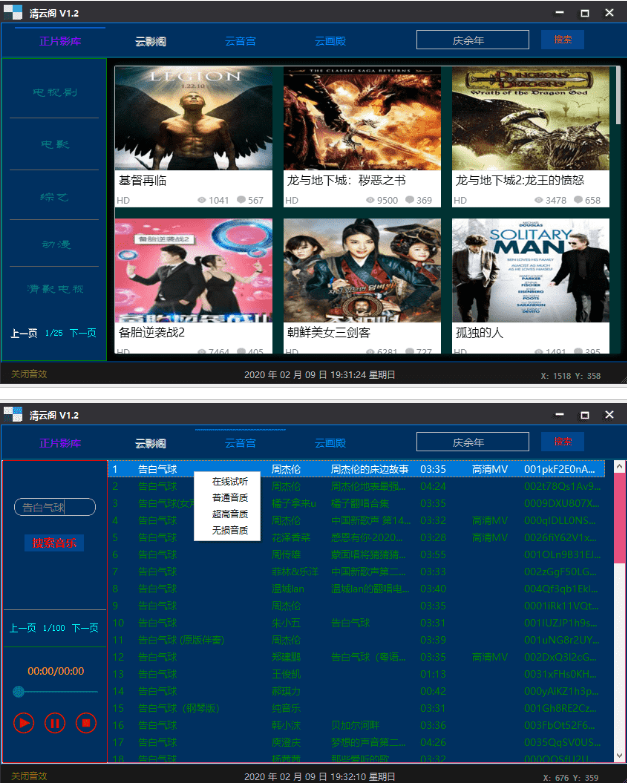
Task: Switch to 云音宫 tab in lower window
Action: pos(240,443)
